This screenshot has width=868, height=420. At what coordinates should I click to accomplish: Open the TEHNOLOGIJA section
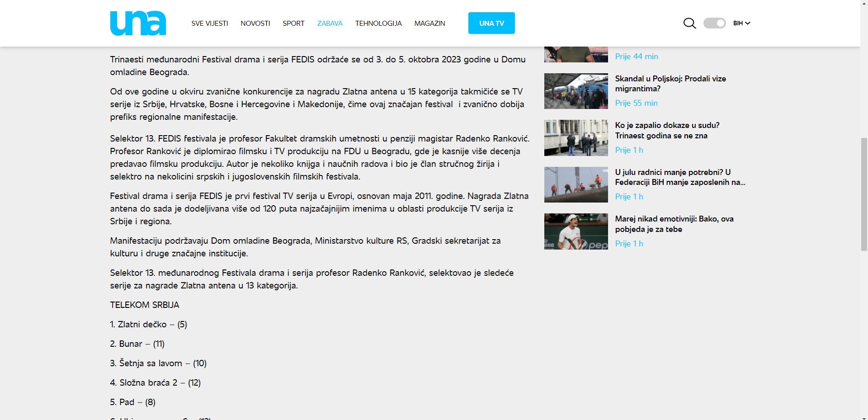378,24
